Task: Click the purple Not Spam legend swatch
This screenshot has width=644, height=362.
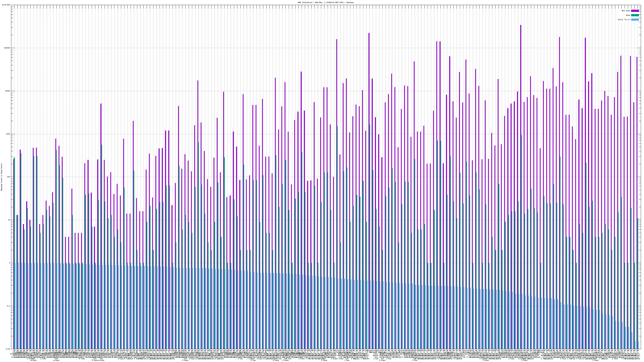Action: click(x=635, y=11)
